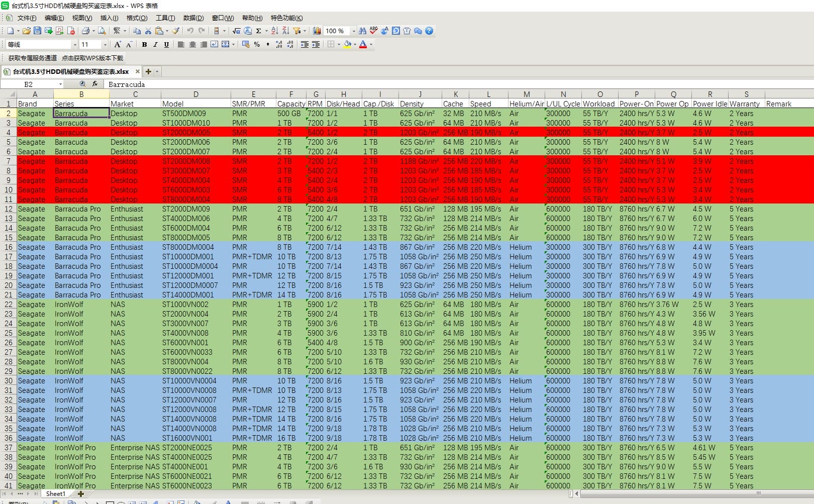Image resolution: width=814 pixels, height=504 pixels.
Task: Toggle underline formatting
Action: (166, 44)
